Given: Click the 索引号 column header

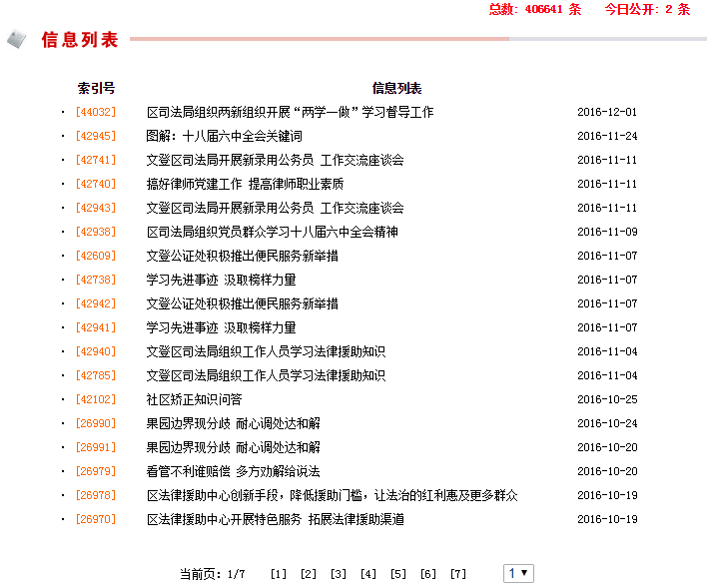Looking at the screenshot, I should tap(96, 88).
